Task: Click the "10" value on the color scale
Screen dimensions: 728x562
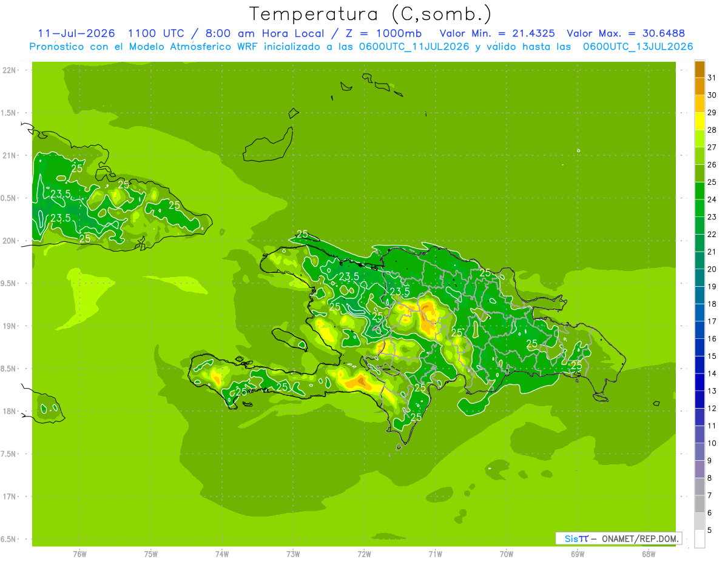Action: coord(712,443)
